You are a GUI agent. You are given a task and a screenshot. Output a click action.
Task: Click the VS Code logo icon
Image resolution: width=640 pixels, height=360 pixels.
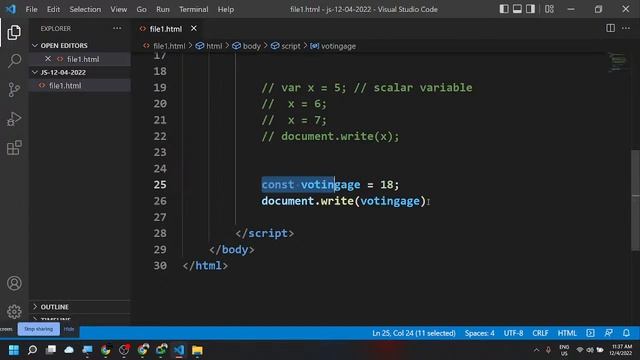11,9
